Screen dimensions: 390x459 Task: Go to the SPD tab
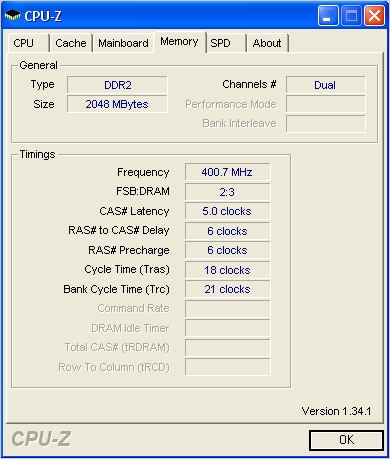[x=226, y=43]
